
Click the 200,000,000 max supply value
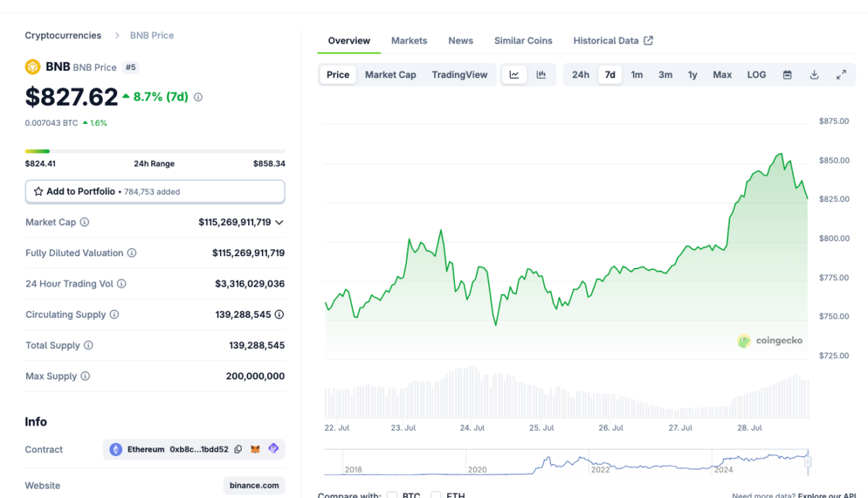tap(255, 376)
